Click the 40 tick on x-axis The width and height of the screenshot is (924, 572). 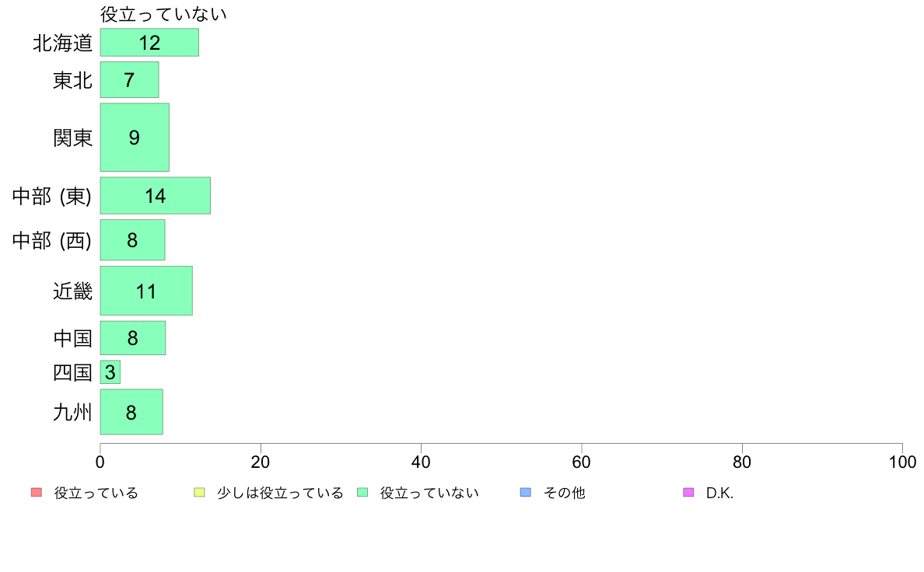click(421, 462)
